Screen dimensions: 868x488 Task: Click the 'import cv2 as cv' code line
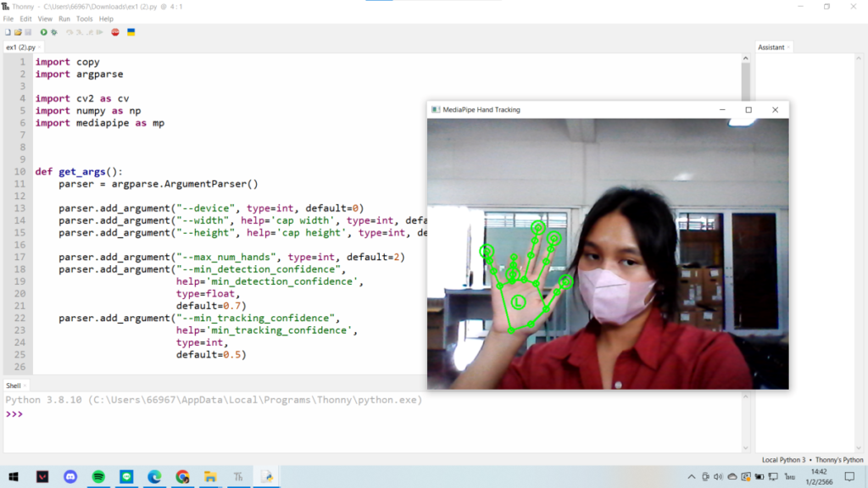(82, 98)
